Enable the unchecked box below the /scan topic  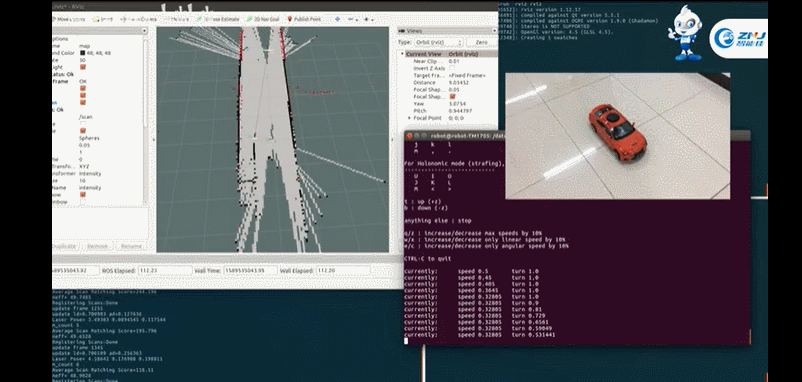tap(83, 124)
